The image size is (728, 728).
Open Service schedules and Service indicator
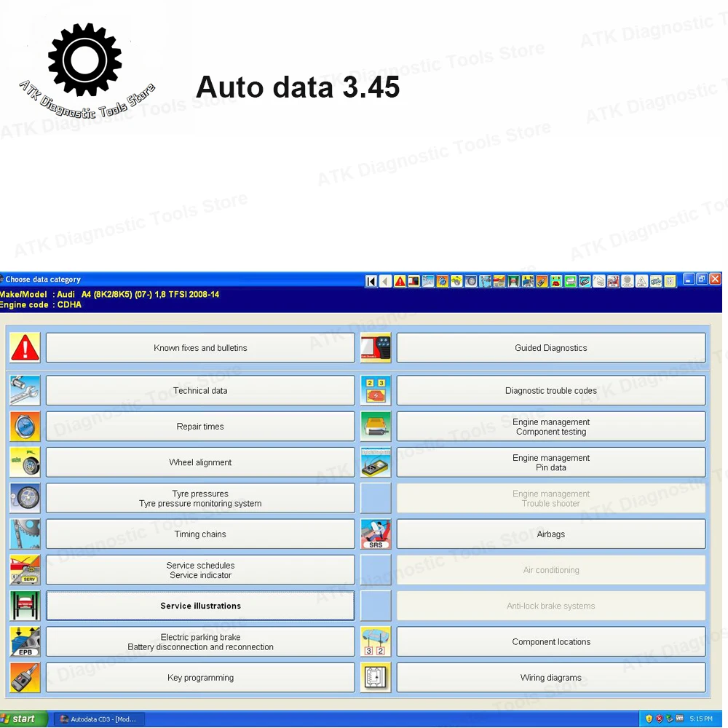(x=200, y=570)
